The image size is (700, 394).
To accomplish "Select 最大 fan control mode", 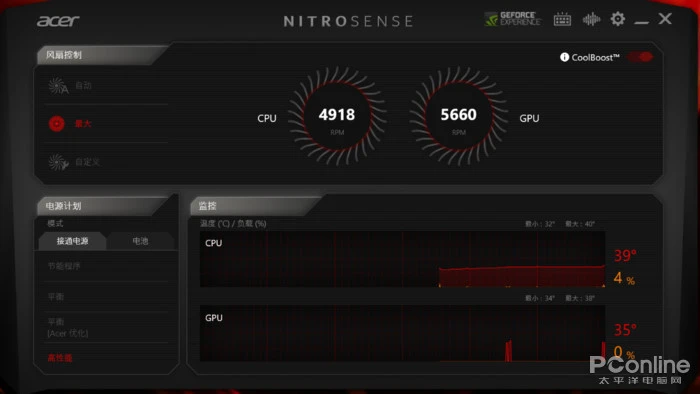I will click(x=83, y=124).
